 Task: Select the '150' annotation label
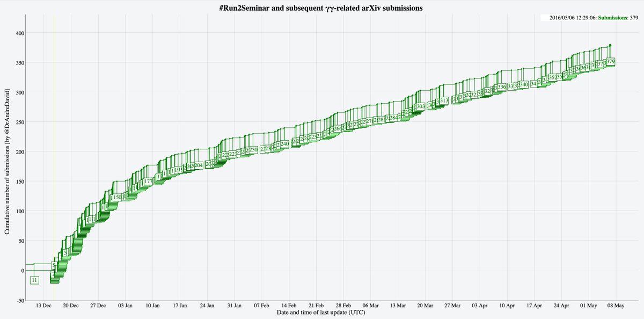(x=116, y=198)
